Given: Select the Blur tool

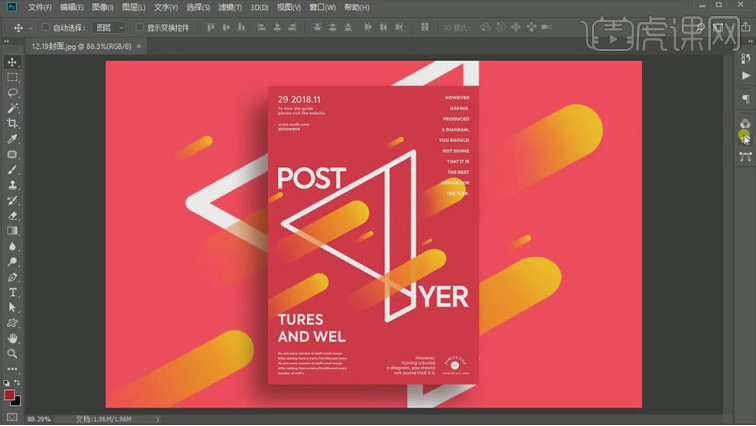Looking at the screenshot, I should [x=12, y=246].
